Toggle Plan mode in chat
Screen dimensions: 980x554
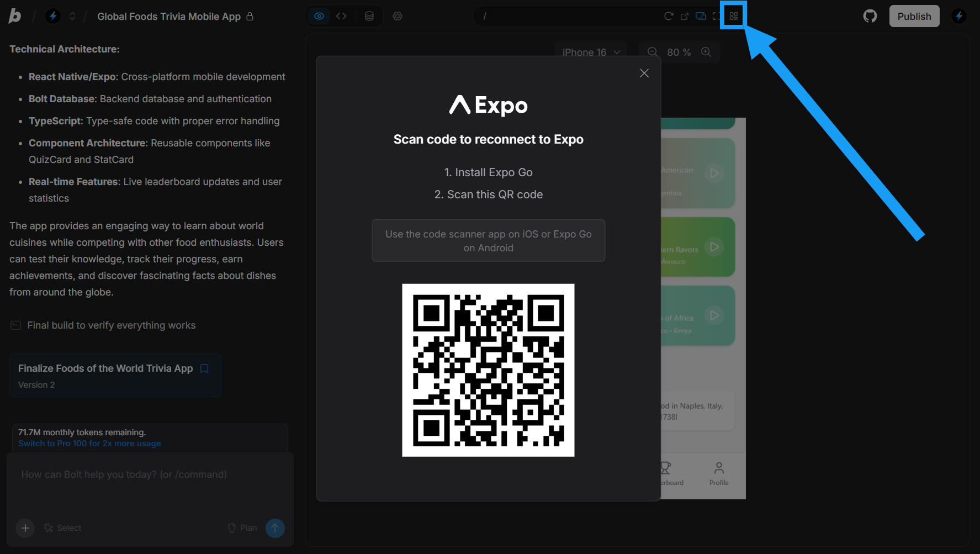click(x=242, y=528)
